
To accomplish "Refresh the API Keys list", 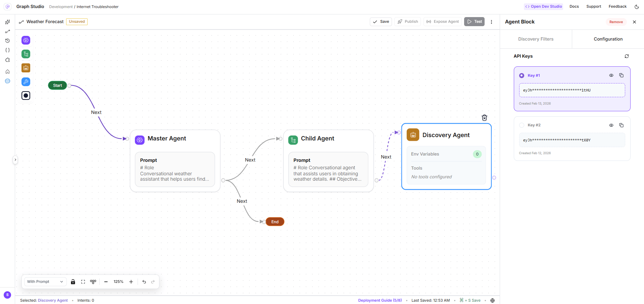I will (x=627, y=56).
